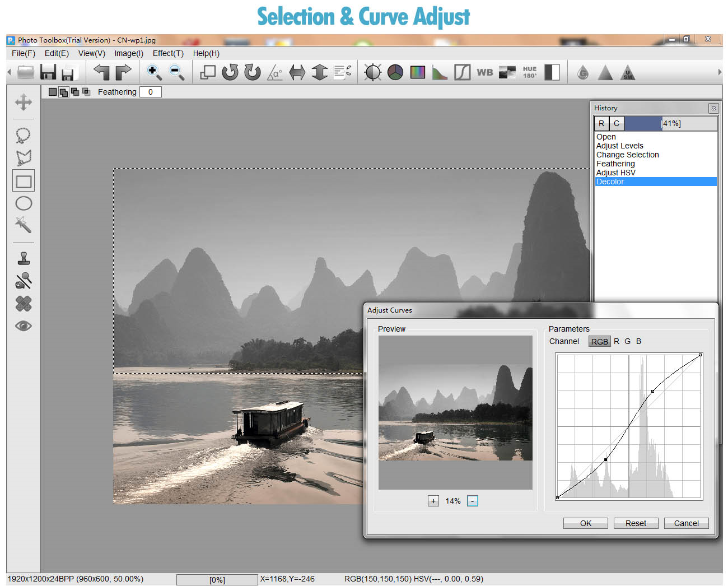Open the Image(I) menu
This screenshot has height=586, width=728.
129,53
